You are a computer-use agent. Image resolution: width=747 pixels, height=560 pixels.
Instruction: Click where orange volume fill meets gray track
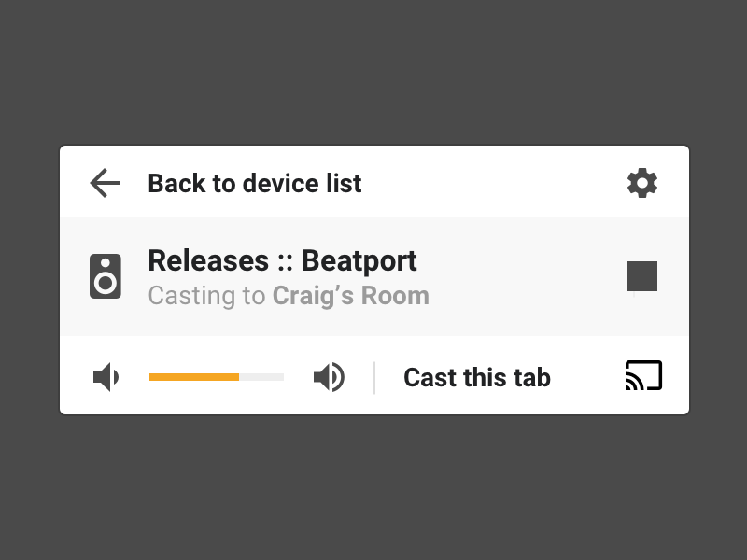(239, 377)
